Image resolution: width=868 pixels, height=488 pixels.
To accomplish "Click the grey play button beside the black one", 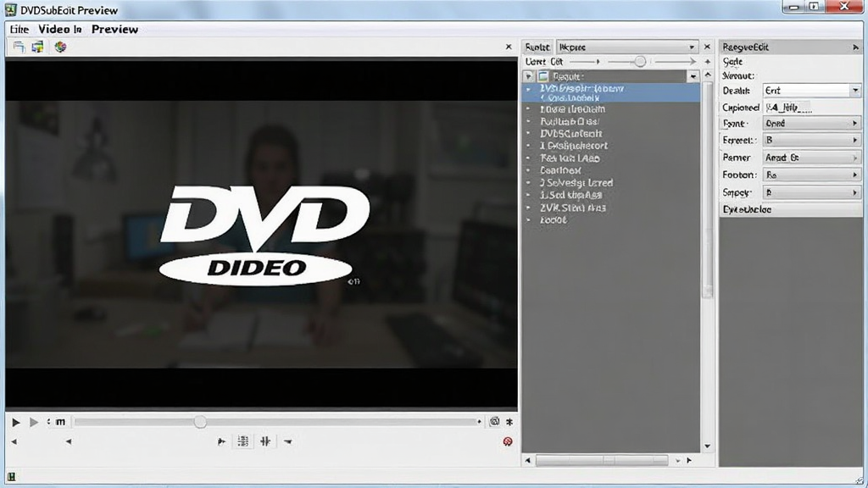I will click(x=34, y=422).
